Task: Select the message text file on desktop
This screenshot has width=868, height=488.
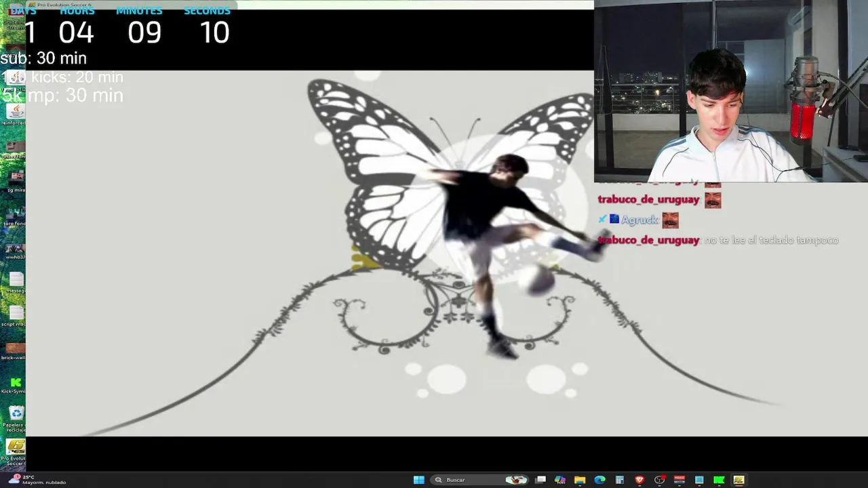Action: [x=15, y=284]
